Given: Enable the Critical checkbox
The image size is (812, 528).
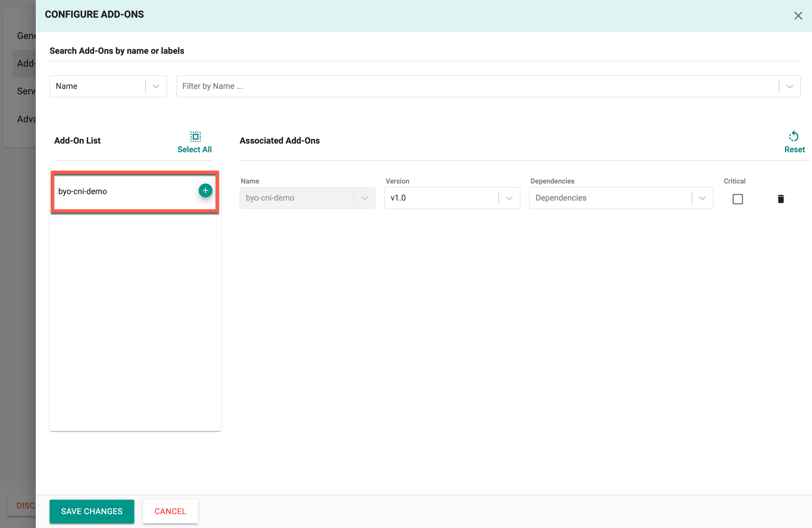Looking at the screenshot, I should [737, 199].
